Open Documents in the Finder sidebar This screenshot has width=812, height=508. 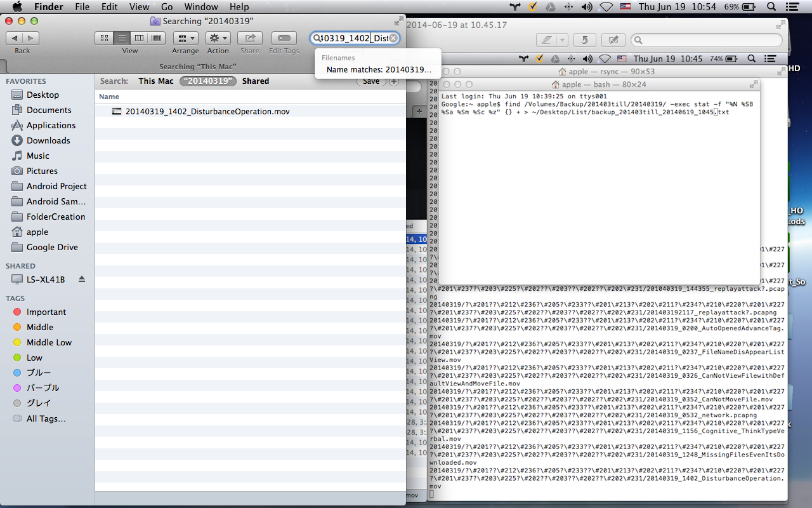click(49, 110)
